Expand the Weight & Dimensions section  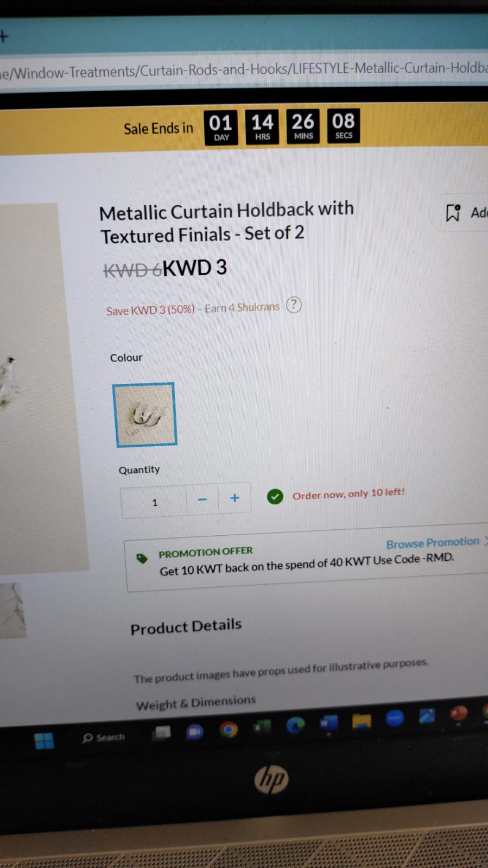(x=195, y=702)
